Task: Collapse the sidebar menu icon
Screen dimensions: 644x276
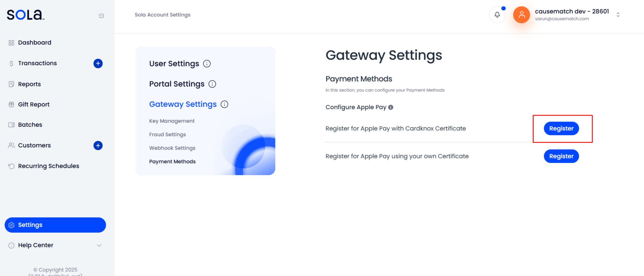Action: tap(101, 16)
